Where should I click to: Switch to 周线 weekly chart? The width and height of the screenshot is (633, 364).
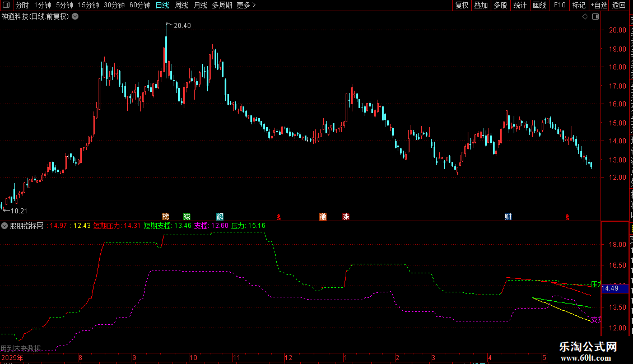point(181,5)
